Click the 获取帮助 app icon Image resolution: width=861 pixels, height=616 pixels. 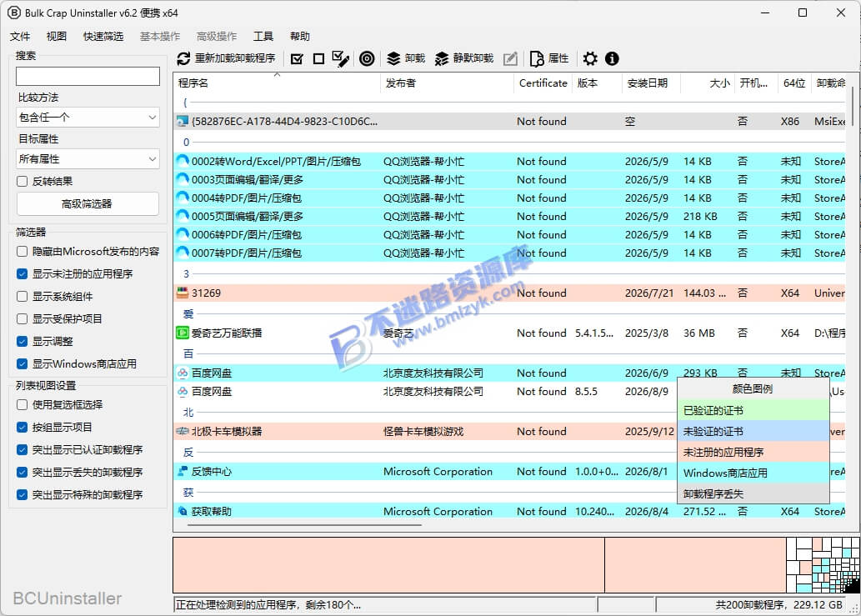click(183, 511)
